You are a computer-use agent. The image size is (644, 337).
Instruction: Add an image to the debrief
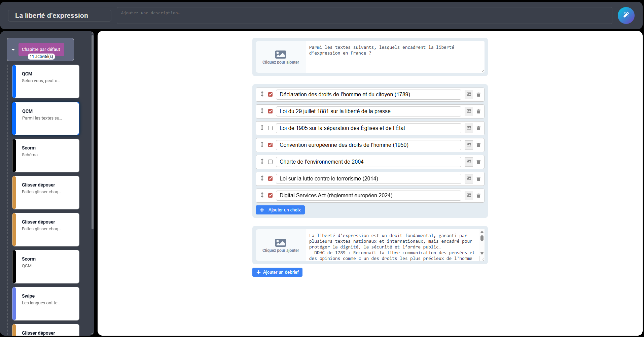pos(281,245)
